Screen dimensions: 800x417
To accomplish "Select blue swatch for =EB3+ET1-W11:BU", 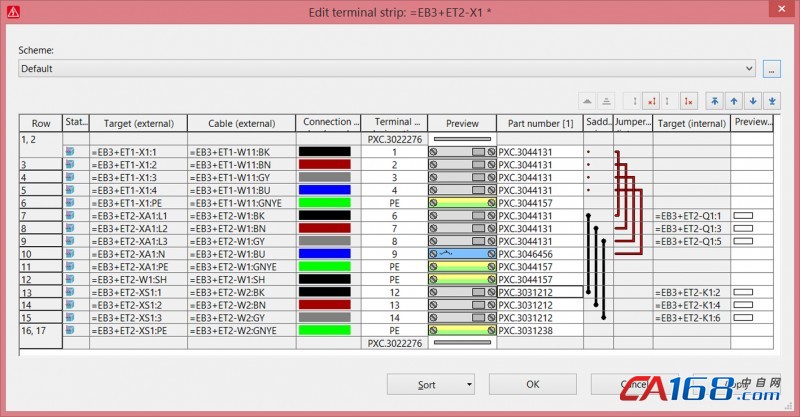I will coord(324,190).
